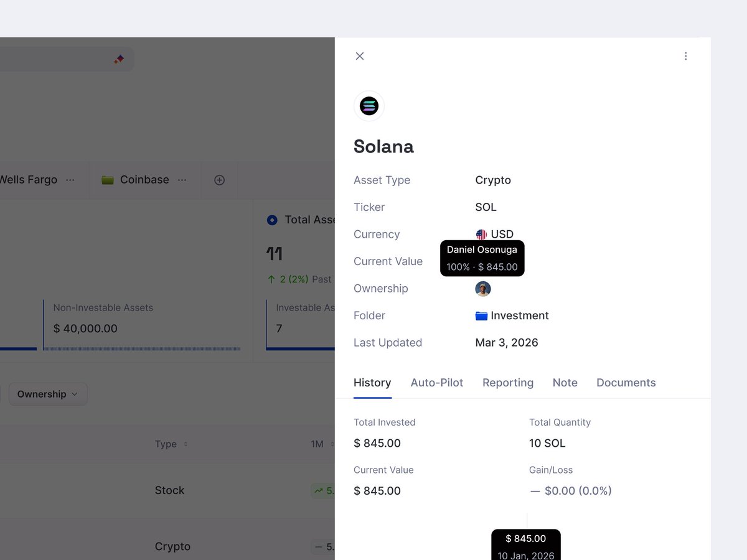747x560 pixels.
Task: Open the Documents tab
Action: (626, 383)
